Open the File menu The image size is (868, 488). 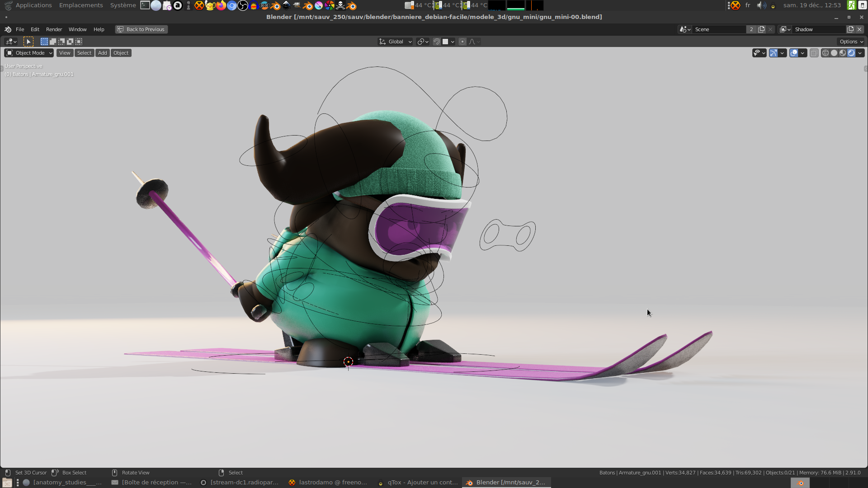[x=20, y=29]
